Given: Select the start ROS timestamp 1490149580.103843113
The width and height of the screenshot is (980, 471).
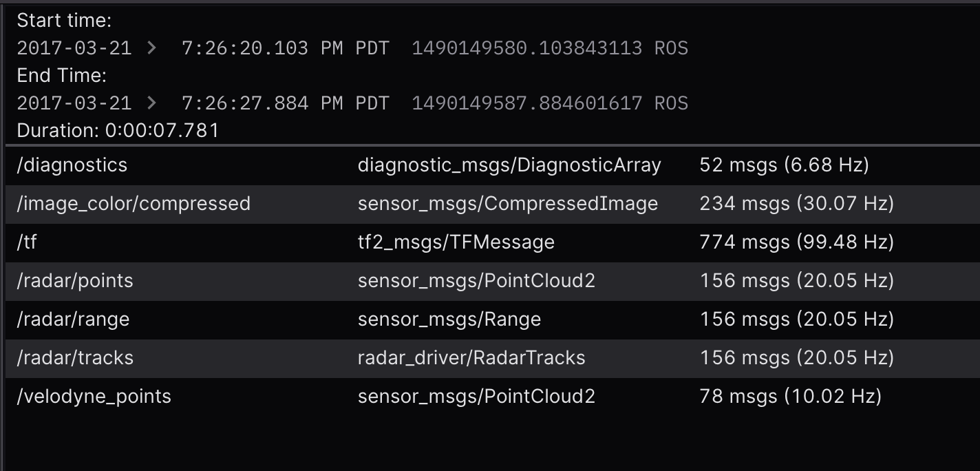Looking at the screenshot, I should 526,48.
